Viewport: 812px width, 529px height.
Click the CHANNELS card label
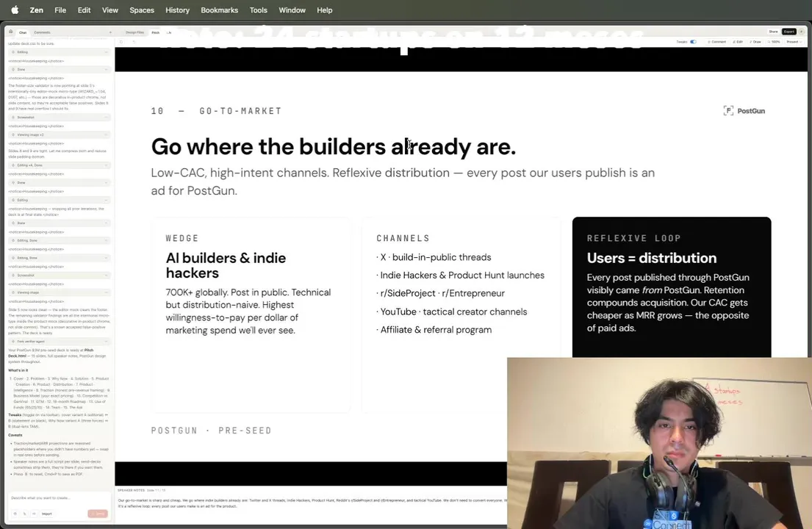403,238
